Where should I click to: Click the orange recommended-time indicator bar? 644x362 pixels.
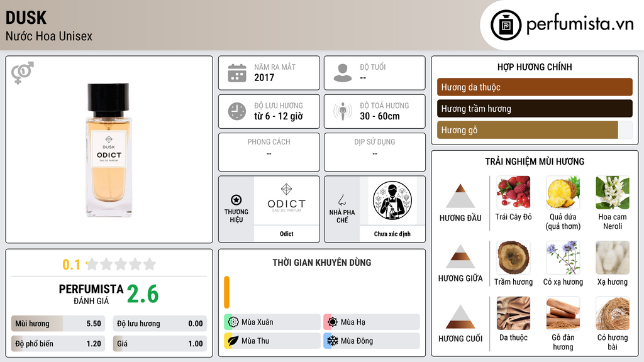tap(226, 292)
